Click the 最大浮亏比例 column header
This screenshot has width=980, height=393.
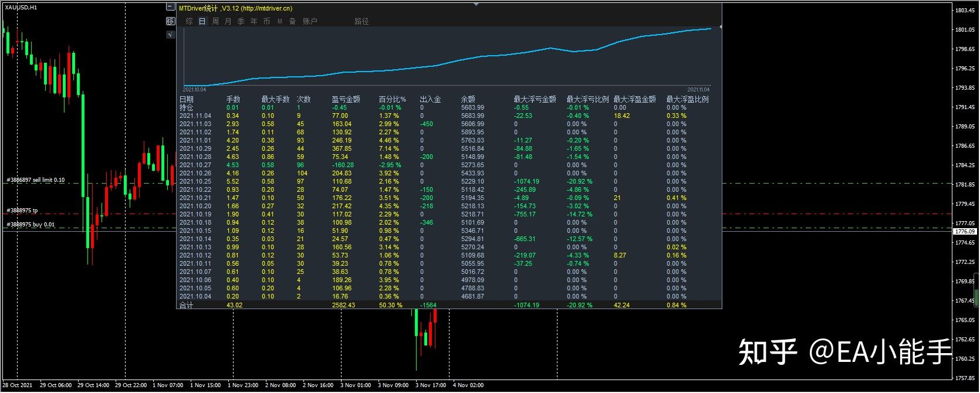click(587, 99)
